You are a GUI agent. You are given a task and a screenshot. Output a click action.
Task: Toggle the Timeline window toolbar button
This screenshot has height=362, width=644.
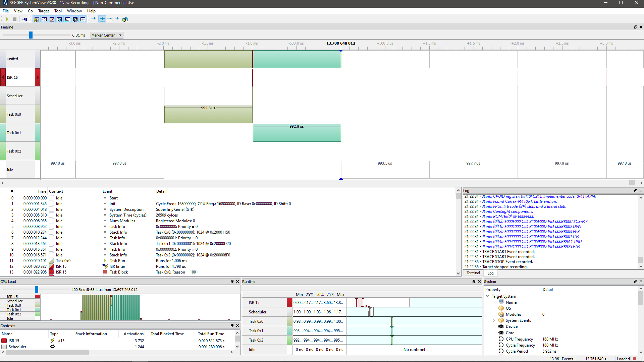pos(44,19)
